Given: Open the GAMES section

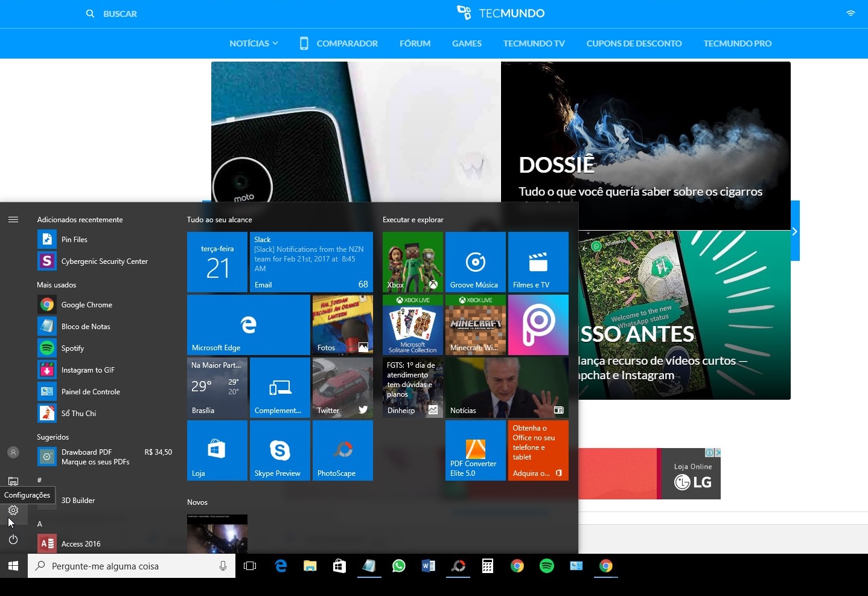Looking at the screenshot, I should click(467, 43).
